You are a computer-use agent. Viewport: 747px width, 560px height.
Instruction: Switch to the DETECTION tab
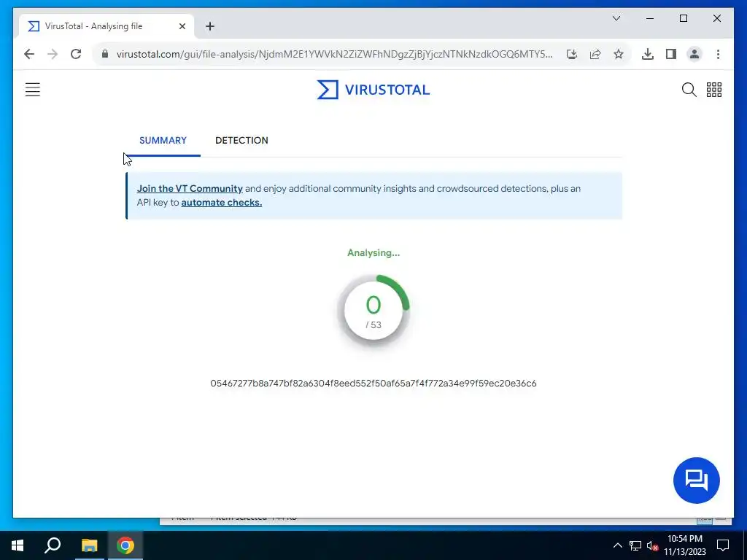(x=241, y=141)
